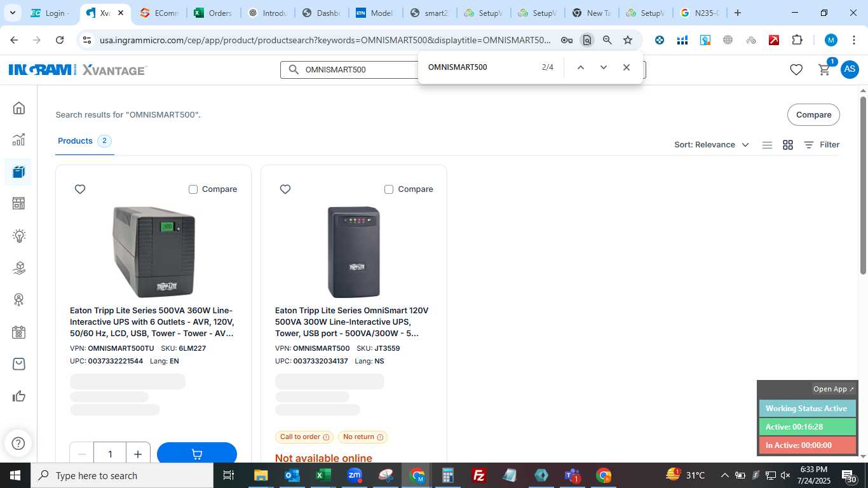
Task: Add OMNISMART500TU to cart button
Action: tap(197, 453)
